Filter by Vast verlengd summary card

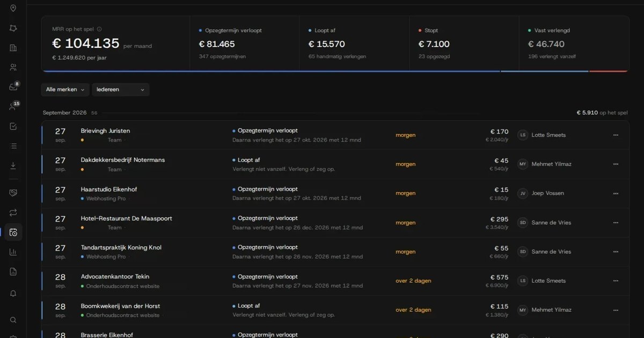pyautogui.click(x=574, y=43)
